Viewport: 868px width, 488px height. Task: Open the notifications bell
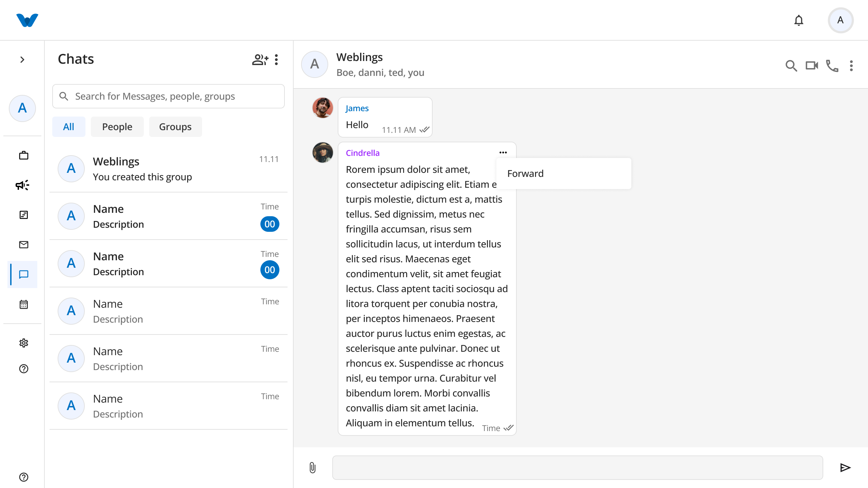[x=799, y=20]
